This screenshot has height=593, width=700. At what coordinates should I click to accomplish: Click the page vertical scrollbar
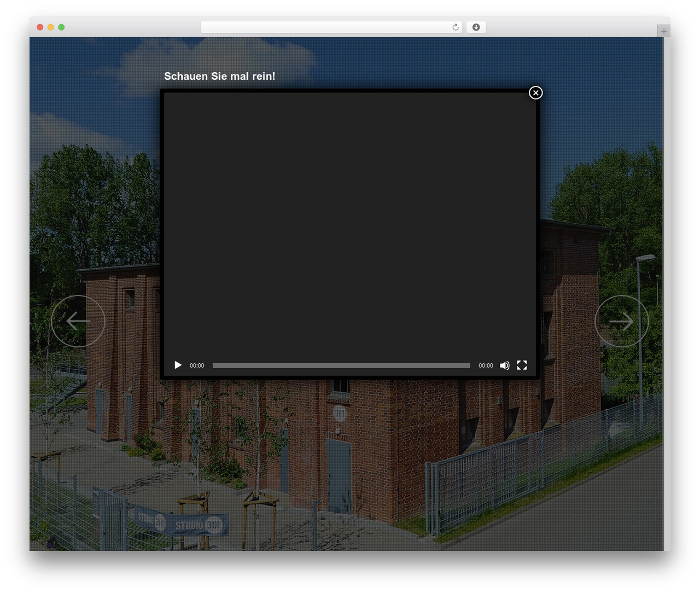666,294
